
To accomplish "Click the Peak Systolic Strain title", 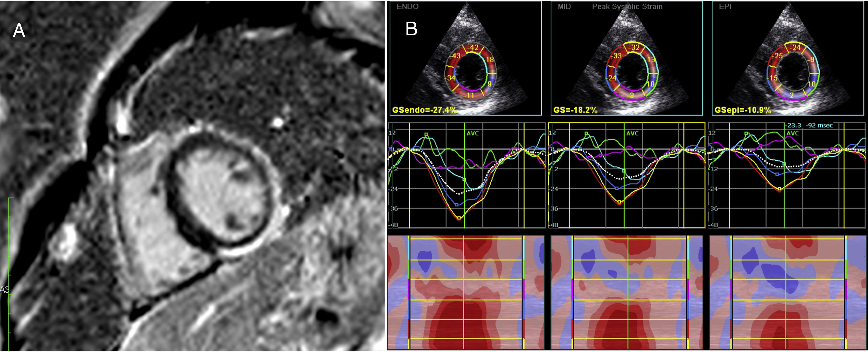I will pos(627,6).
